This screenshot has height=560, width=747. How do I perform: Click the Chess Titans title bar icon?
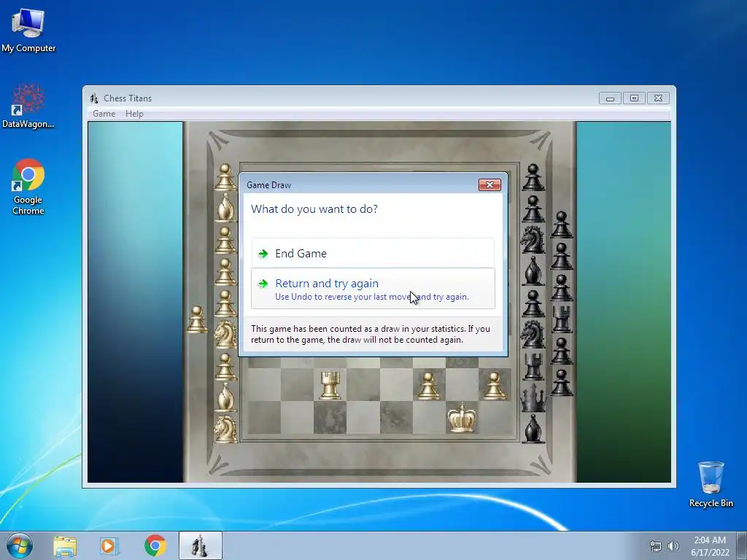click(94, 98)
